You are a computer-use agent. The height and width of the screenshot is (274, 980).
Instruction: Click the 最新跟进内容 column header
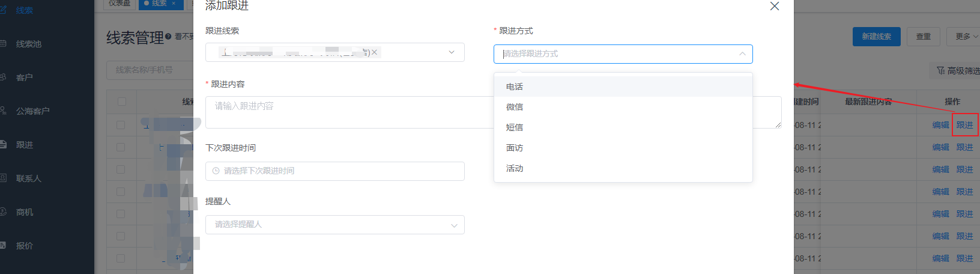[x=868, y=102]
